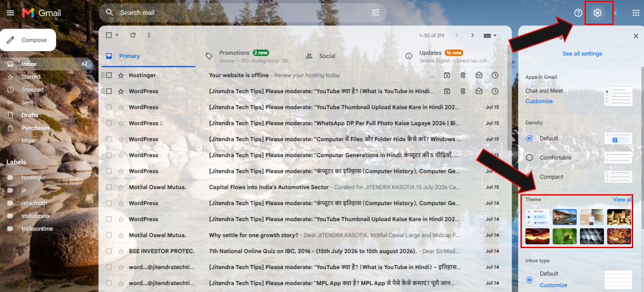644x292 pixels.
Task: Click the Gmail logo
Action: pos(41,13)
